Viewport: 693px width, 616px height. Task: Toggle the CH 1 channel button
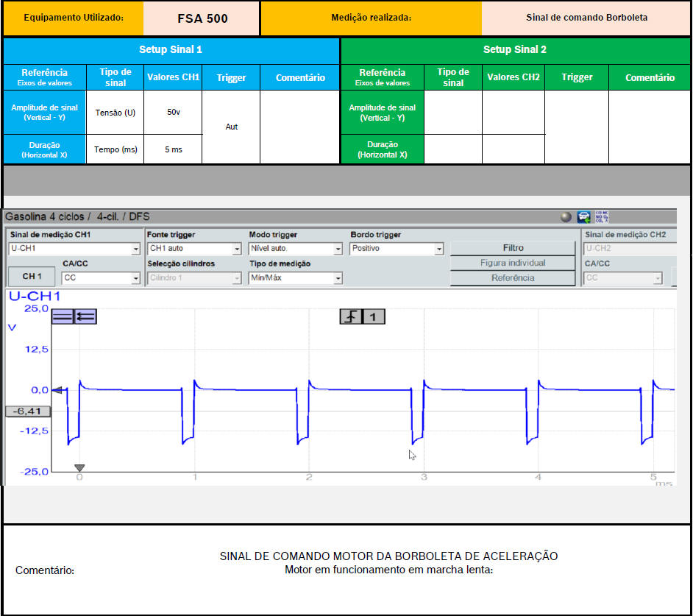pos(32,277)
